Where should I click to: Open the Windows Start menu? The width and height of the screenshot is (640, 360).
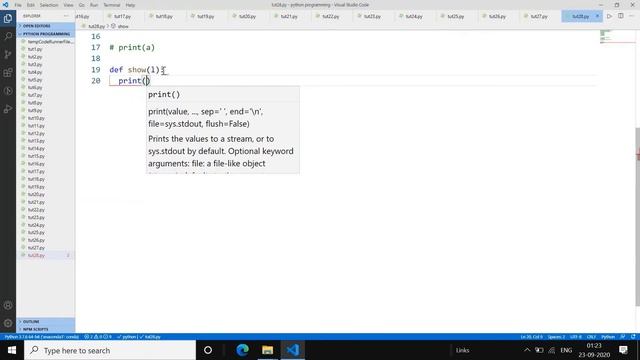pyautogui.click(x=12, y=350)
